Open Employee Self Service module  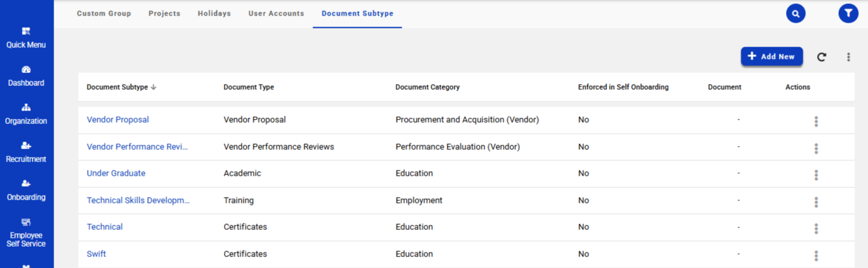coord(26,233)
